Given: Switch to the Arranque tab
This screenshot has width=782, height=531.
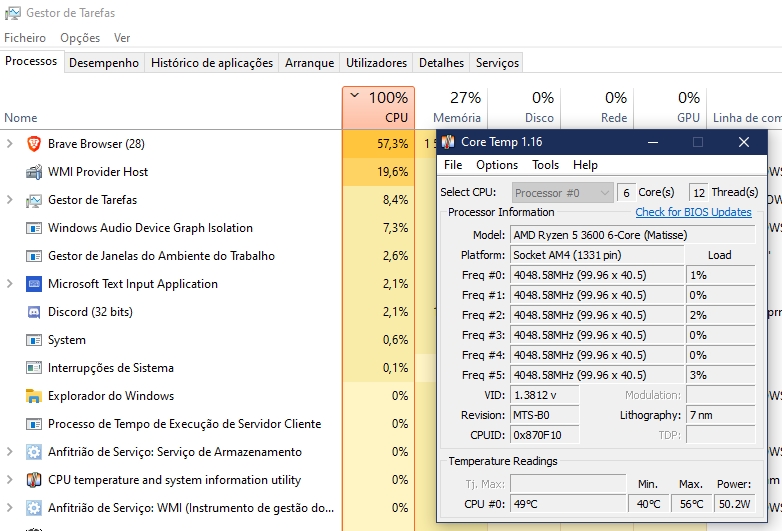Looking at the screenshot, I should 309,63.
